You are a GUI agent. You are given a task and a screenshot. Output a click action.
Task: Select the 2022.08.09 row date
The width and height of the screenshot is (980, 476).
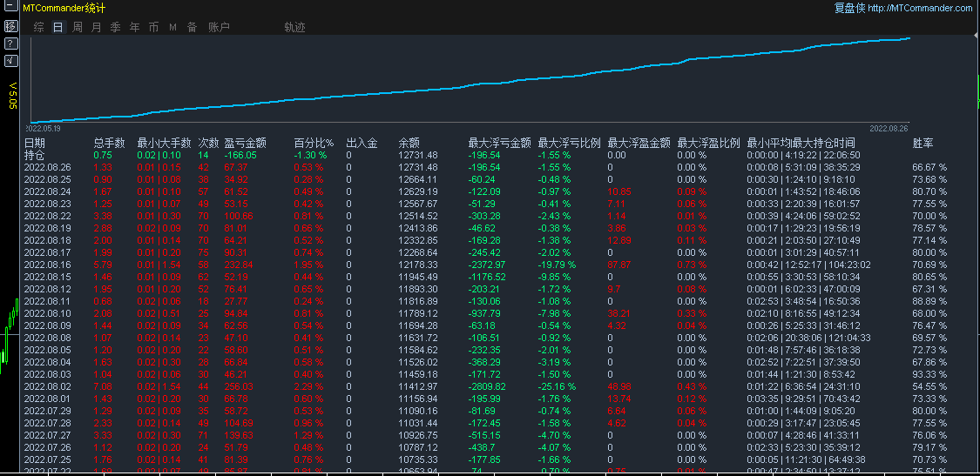tap(49, 325)
